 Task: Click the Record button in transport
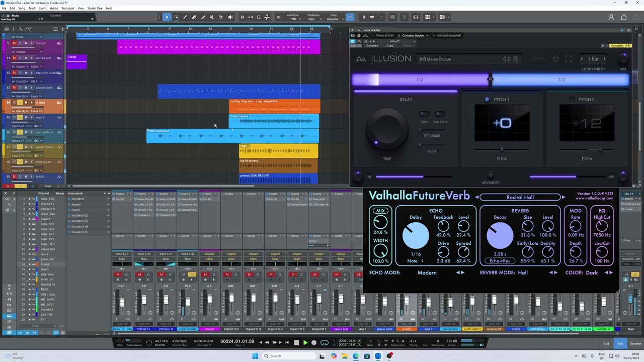pyautogui.click(x=314, y=343)
